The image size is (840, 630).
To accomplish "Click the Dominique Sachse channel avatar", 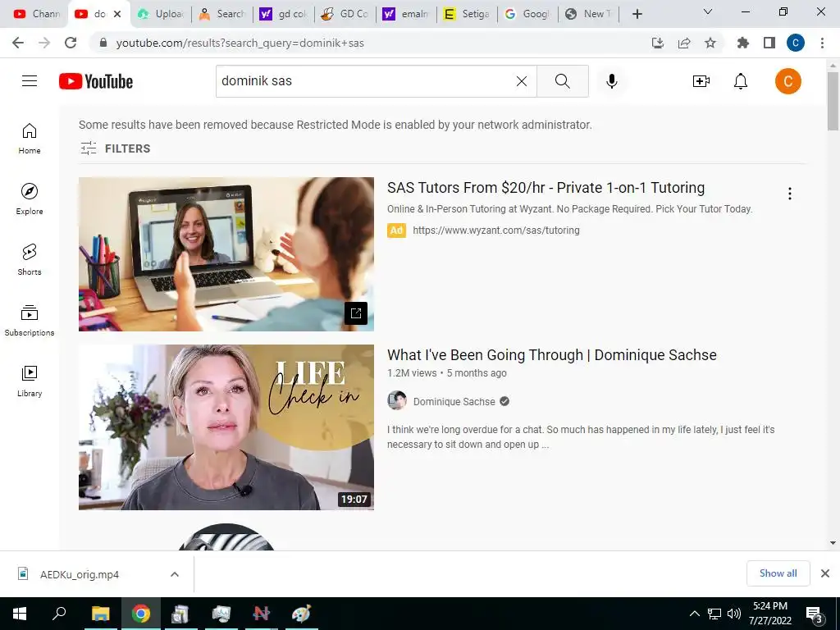I will click(397, 400).
